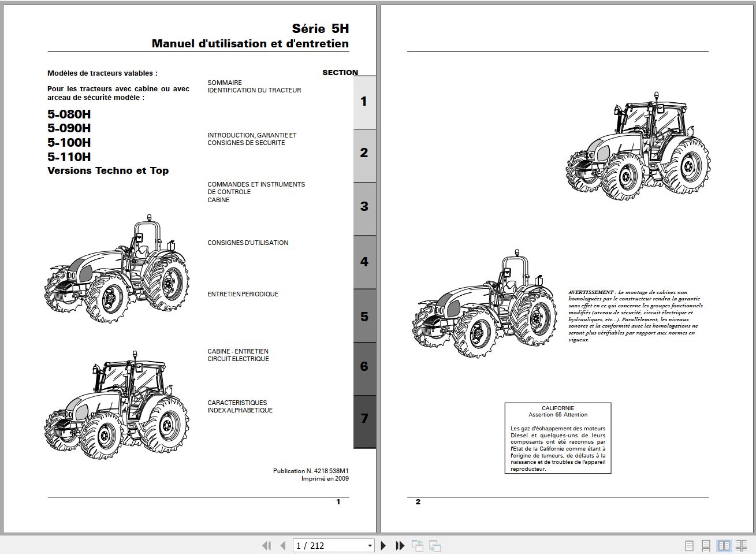Click the SECTION label
756x554 pixels.
[340, 72]
